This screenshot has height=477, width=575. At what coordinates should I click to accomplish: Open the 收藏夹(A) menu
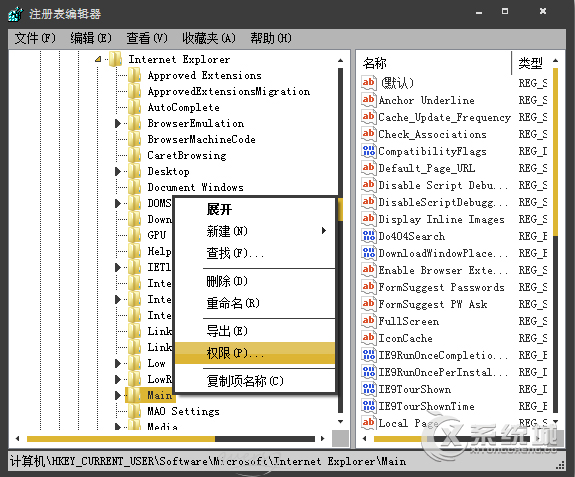[209, 38]
